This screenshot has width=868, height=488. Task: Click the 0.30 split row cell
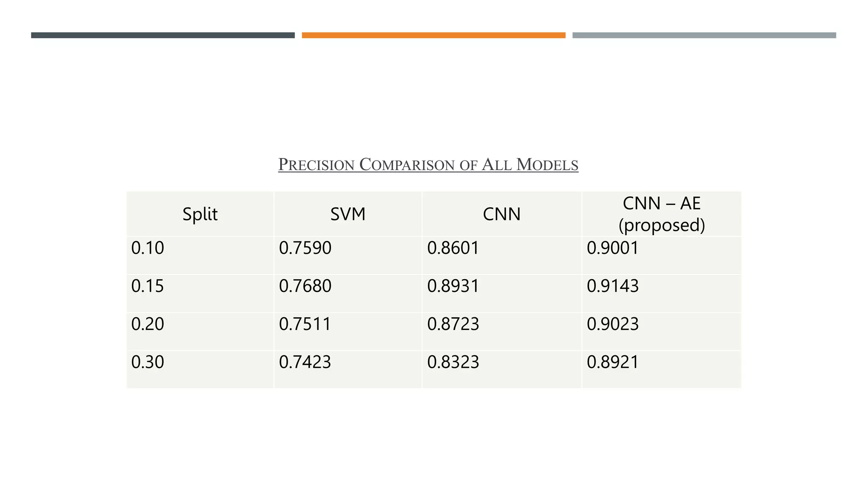200,369
